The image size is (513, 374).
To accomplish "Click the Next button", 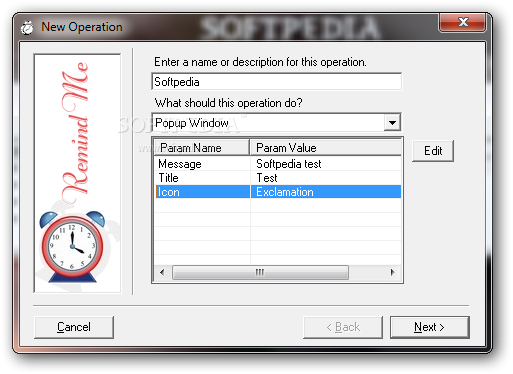I will (429, 327).
